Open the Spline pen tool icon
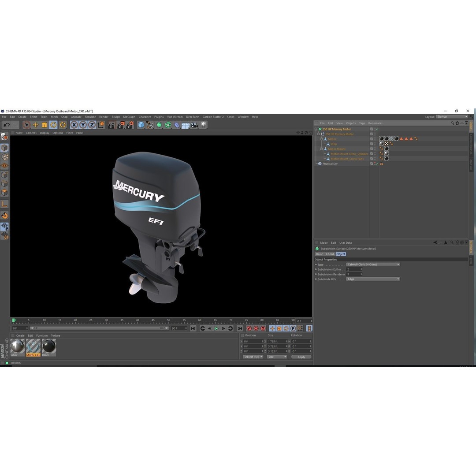This screenshot has width=476, height=476. pos(150,125)
